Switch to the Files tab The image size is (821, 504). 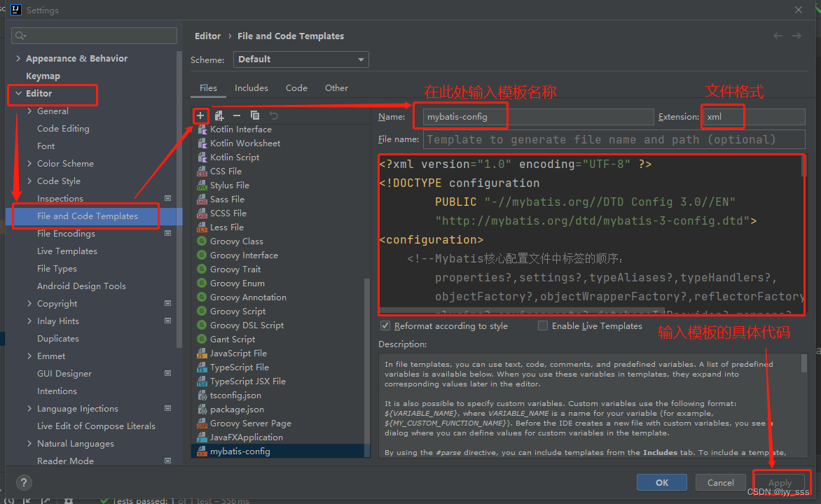pos(208,88)
